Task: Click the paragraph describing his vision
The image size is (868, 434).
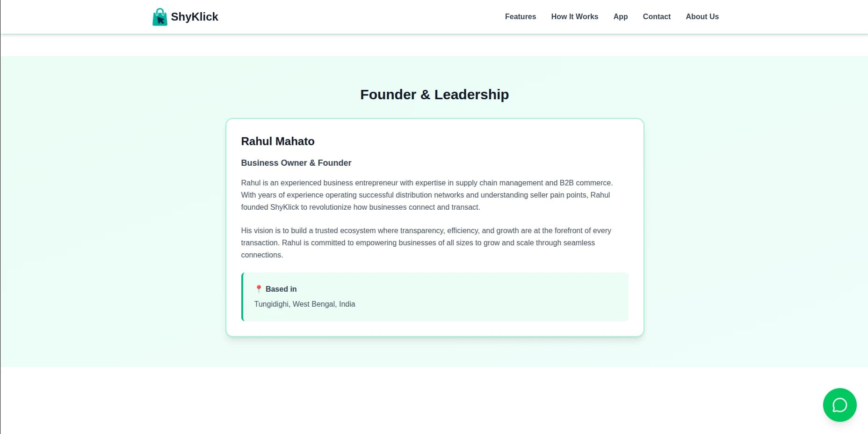Action: [x=426, y=243]
